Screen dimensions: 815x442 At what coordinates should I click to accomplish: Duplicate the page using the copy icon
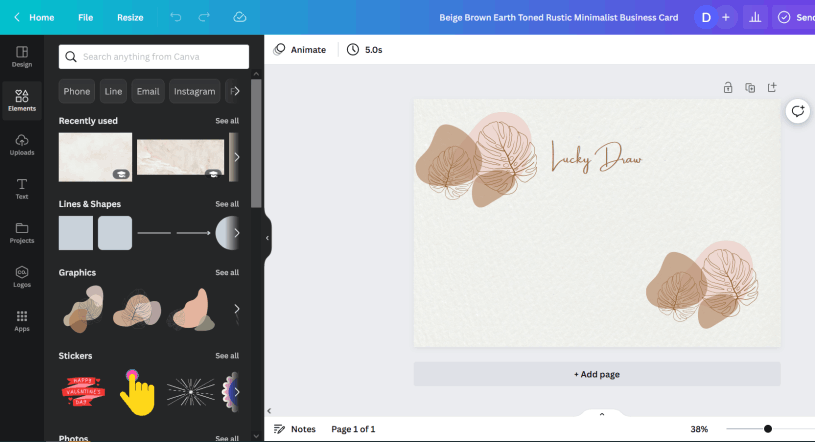point(750,87)
